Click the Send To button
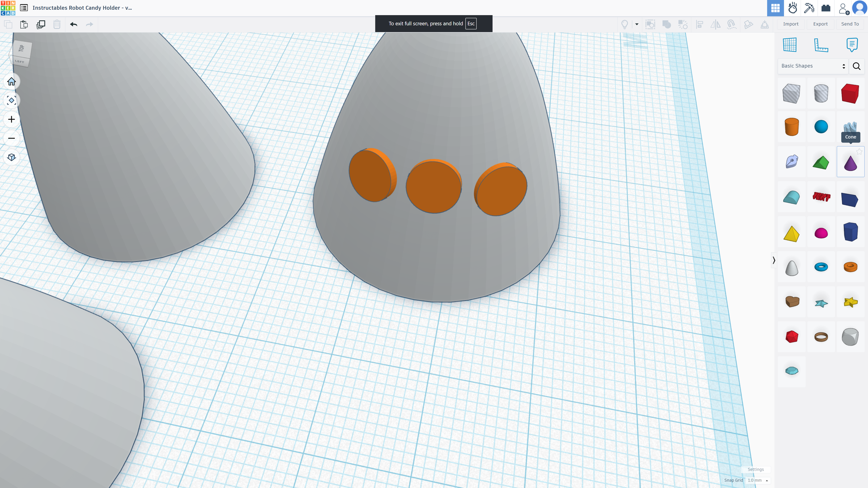The image size is (868, 488). [x=850, y=24]
